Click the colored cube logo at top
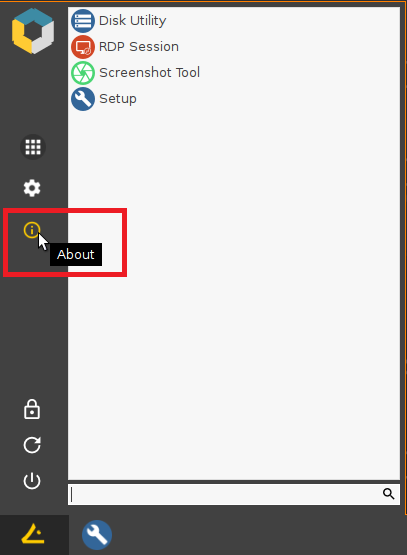Image resolution: width=407 pixels, height=555 pixels. point(33,31)
